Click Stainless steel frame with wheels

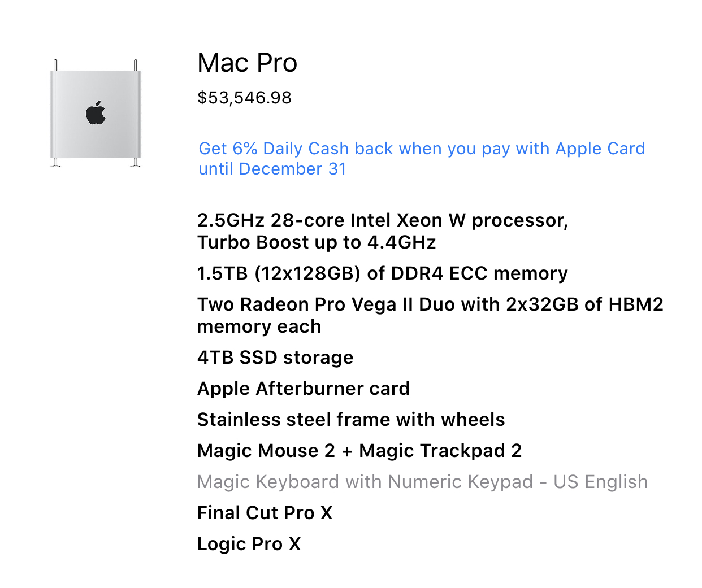(351, 420)
